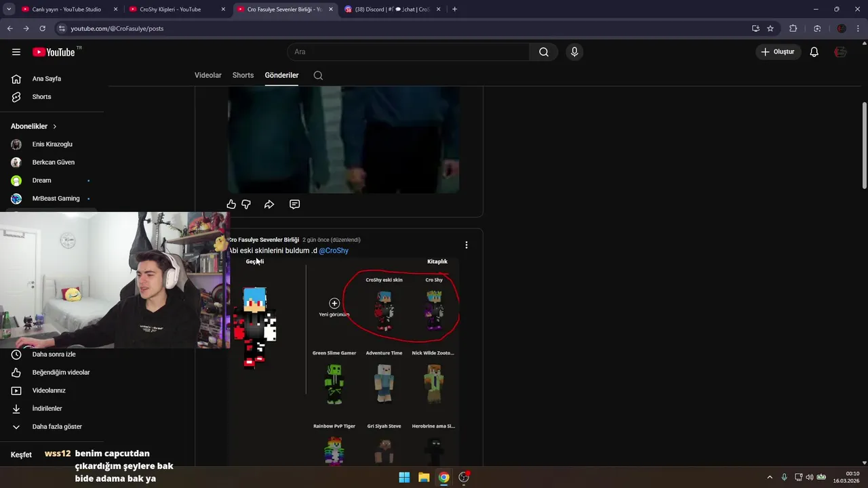The width and height of the screenshot is (868, 488).
Task: Close the CroShy Klipleri browser tab
Action: [x=223, y=9]
